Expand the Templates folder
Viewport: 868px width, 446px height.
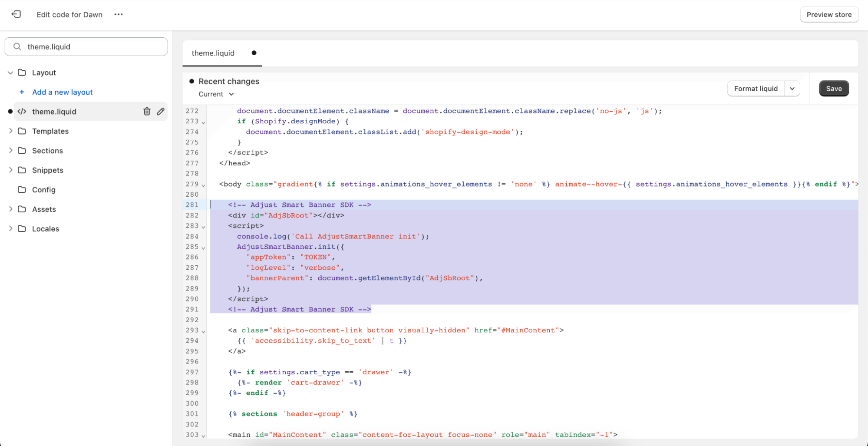tap(10, 131)
